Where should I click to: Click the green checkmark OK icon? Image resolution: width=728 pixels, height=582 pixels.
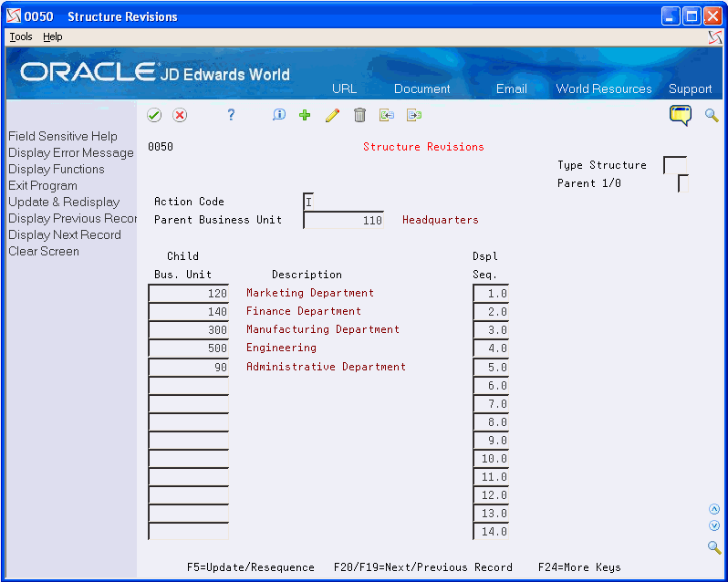[x=154, y=115]
